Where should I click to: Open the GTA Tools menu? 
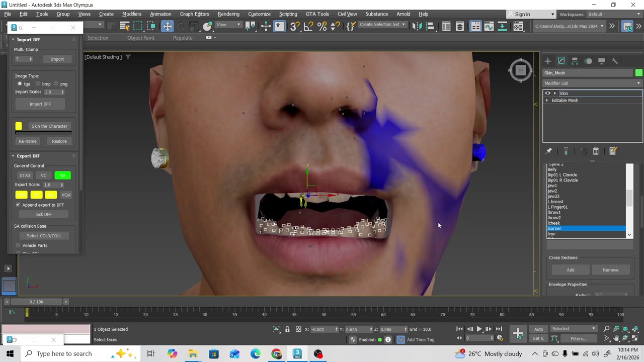coord(317,14)
